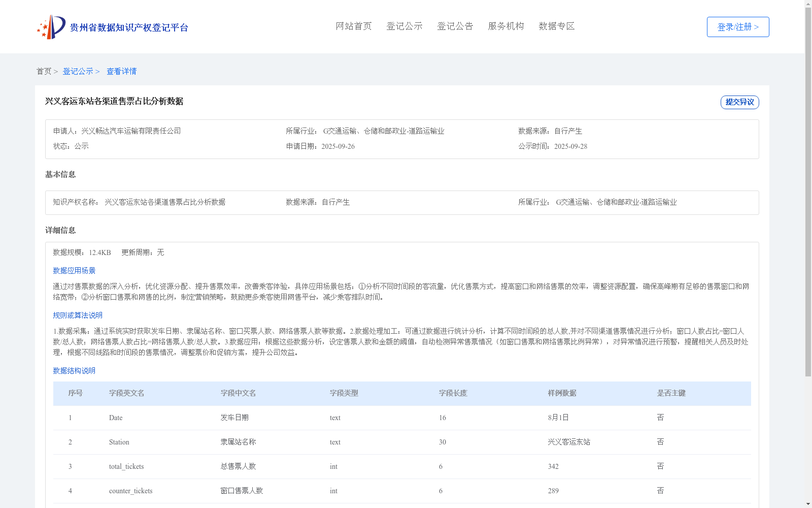Viewport: 812px width, 508px height.
Task: Click the platform logo icon
Action: [x=51, y=27]
